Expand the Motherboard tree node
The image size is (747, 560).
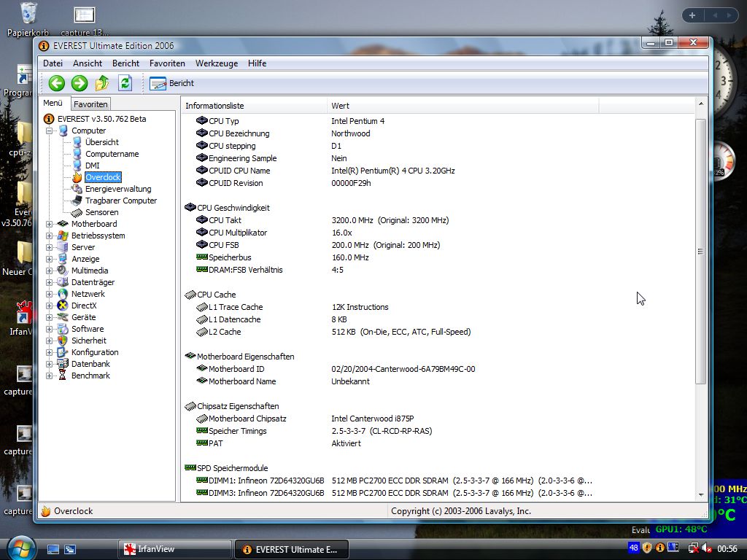point(49,224)
